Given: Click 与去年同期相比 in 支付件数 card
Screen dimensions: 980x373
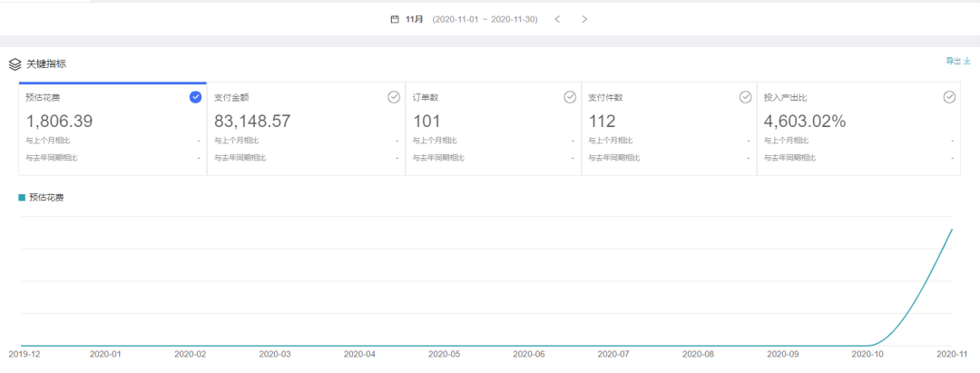Looking at the screenshot, I should (614, 157).
